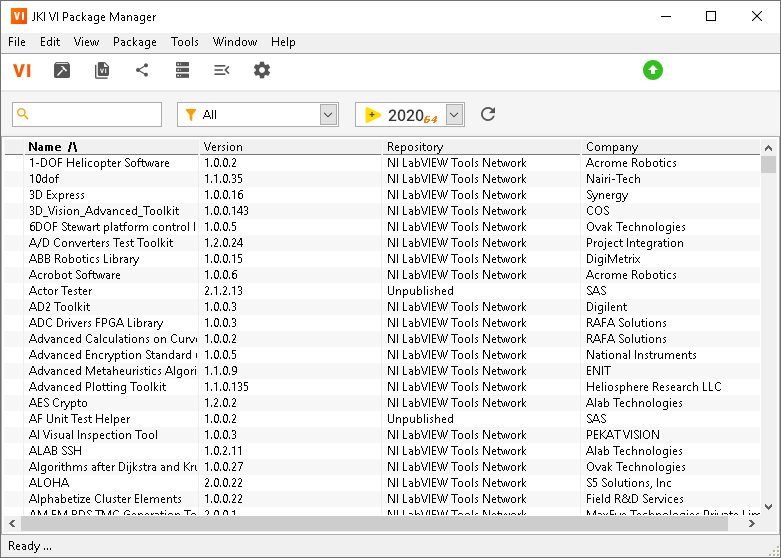The height and width of the screenshot is (558, 781).
Task: Select AF Unit Test Helper
Action: 383,418
